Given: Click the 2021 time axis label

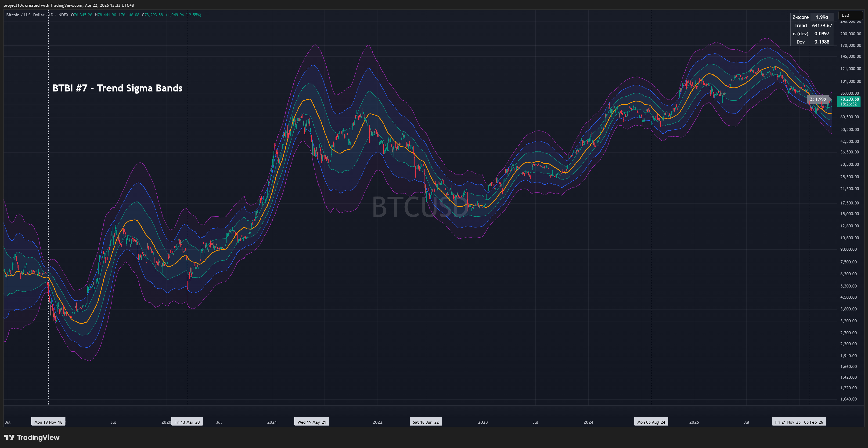Looking at the screenshot, I should pyautogui.click(x=272, y=422).
